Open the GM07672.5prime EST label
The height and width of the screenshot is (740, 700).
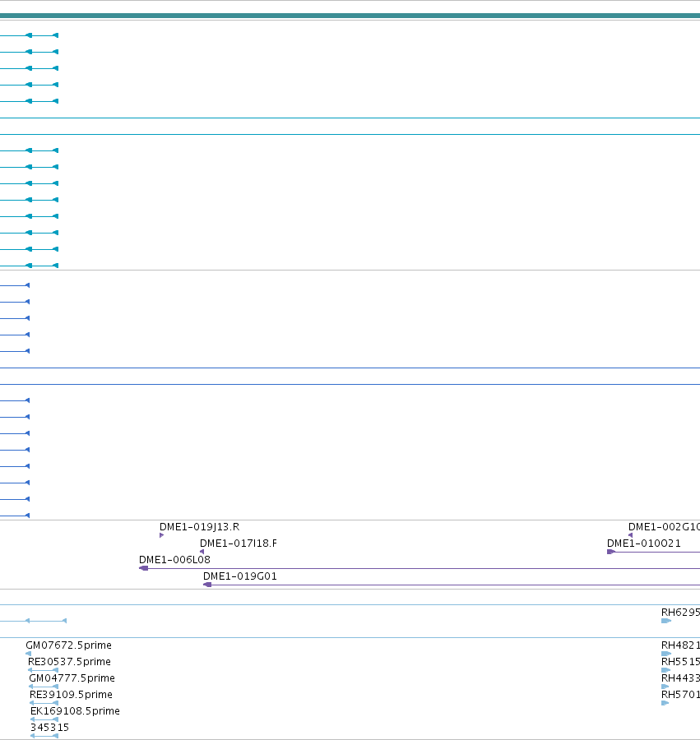(69, 645)
